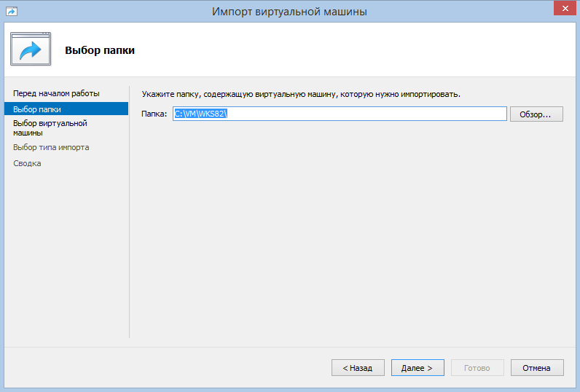
Task: Click the 'Папка:' field label
Action: (x=154, y=114)
